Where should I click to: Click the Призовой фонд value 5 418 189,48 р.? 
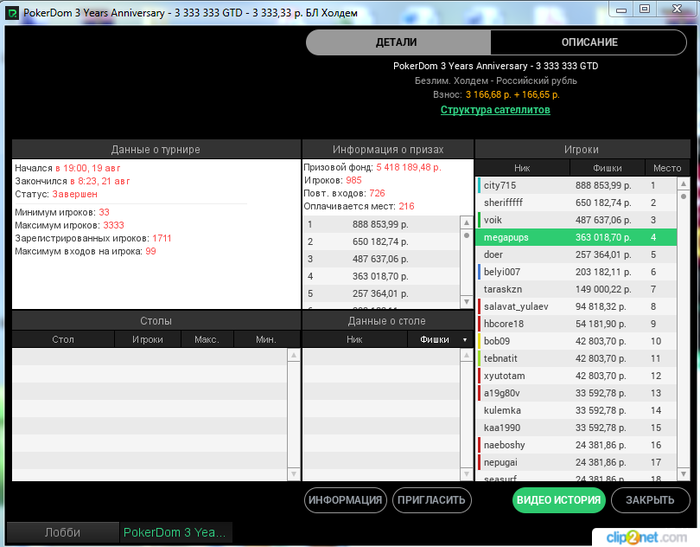click(x=408, y=167)
